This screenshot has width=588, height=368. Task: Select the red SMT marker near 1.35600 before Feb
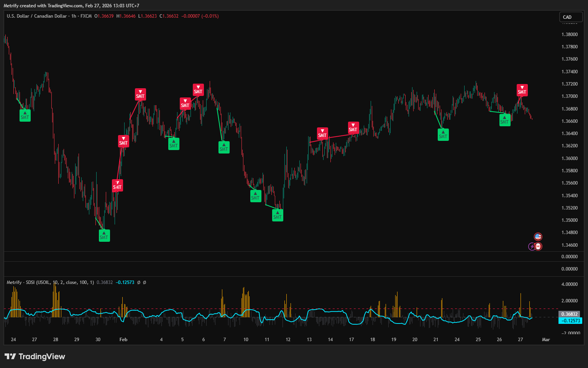tap(117, 185)
